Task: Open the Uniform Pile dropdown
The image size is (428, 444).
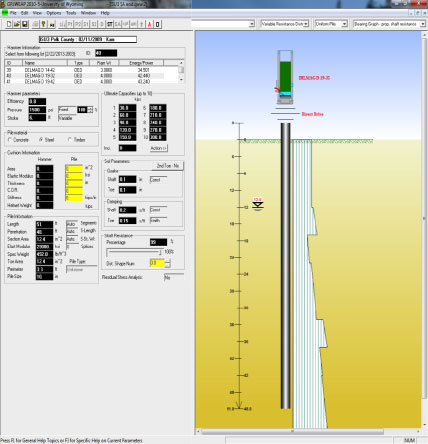Action: tap(331, 24)
